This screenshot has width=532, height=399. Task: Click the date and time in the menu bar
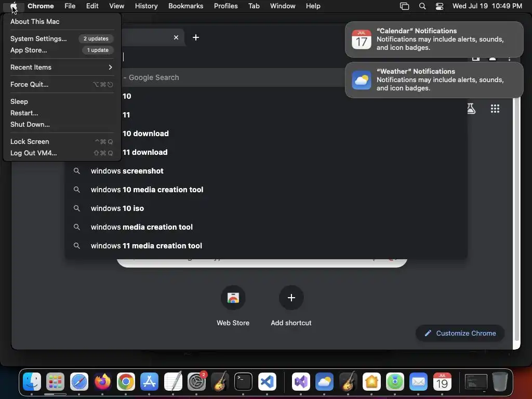pos(487,6)
